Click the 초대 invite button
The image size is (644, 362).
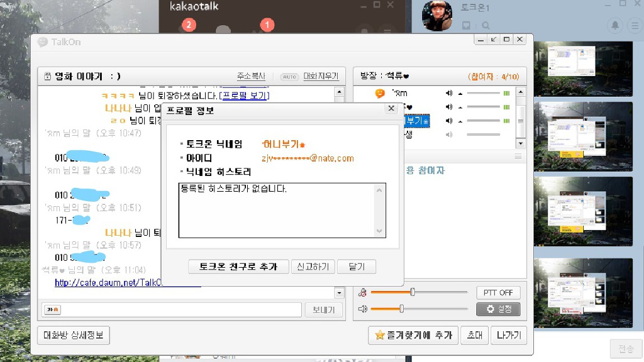[475, 336]
